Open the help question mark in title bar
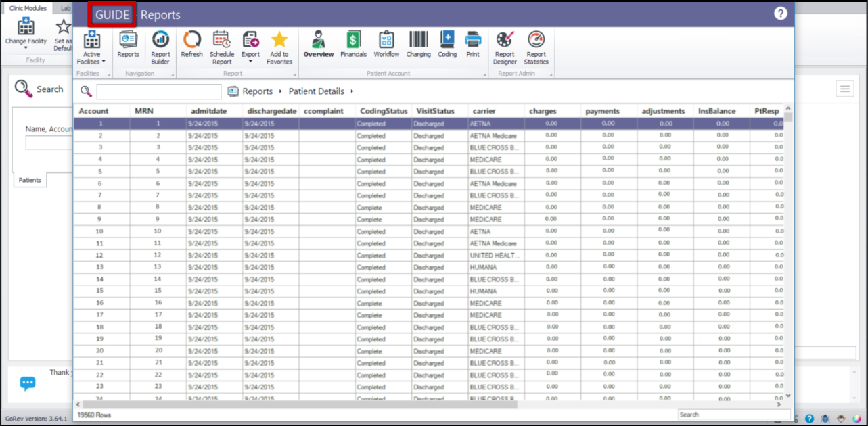The height and width of the screenshot is (426, 868). pos(781,14)
